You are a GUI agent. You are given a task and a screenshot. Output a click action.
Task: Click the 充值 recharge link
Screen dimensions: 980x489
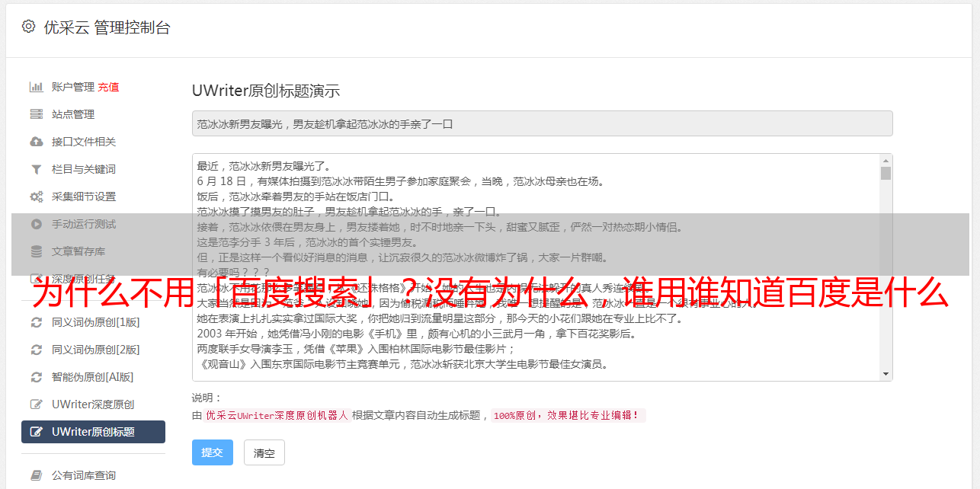(108, 87)
